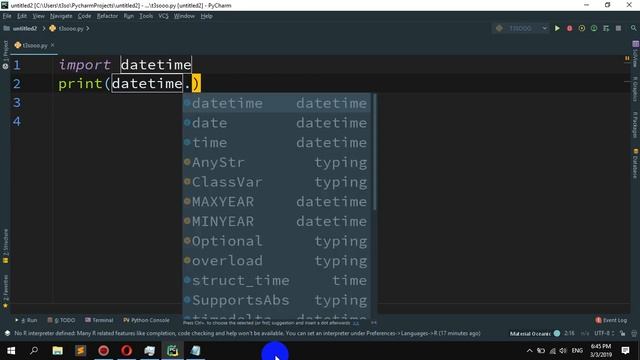The width and height of the screenshot is (640, 360).
Task: Open the Project tool window sidebar tab
Action: [5, 54]
